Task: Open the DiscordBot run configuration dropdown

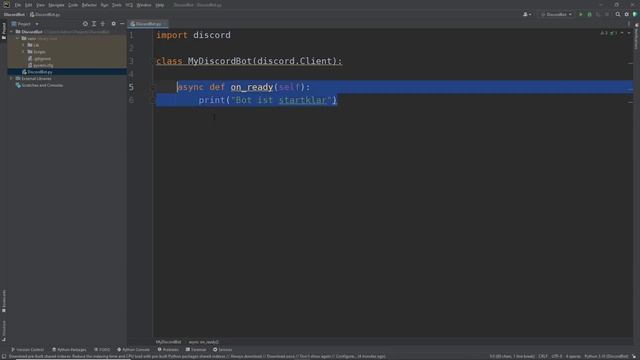Action: pyautogui.click(x=556, y=14)
